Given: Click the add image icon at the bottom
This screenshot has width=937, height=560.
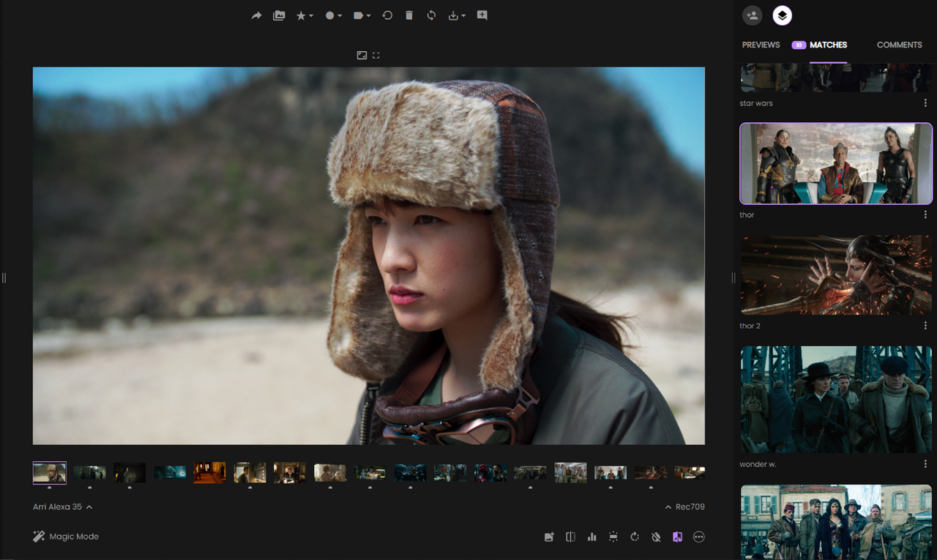Looking at the screenshot, I should (x=549, y=537).
